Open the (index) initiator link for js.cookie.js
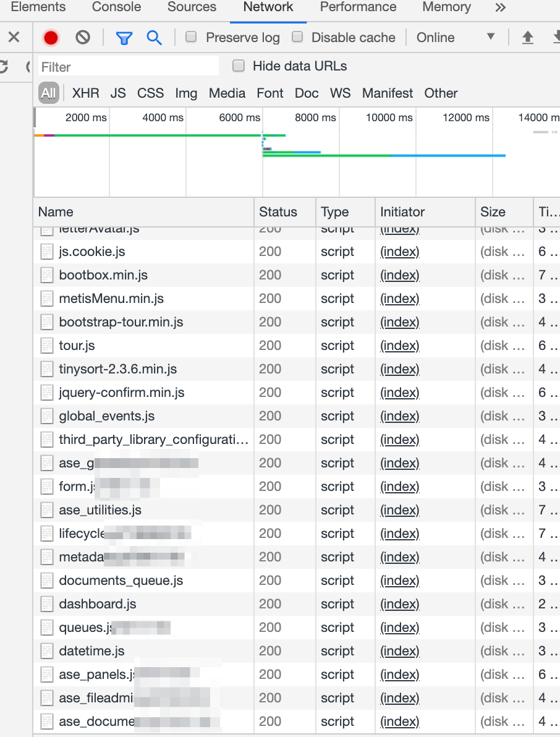This screenshot has height=737, width=560. pyautogui.click(x=400, y=252)
